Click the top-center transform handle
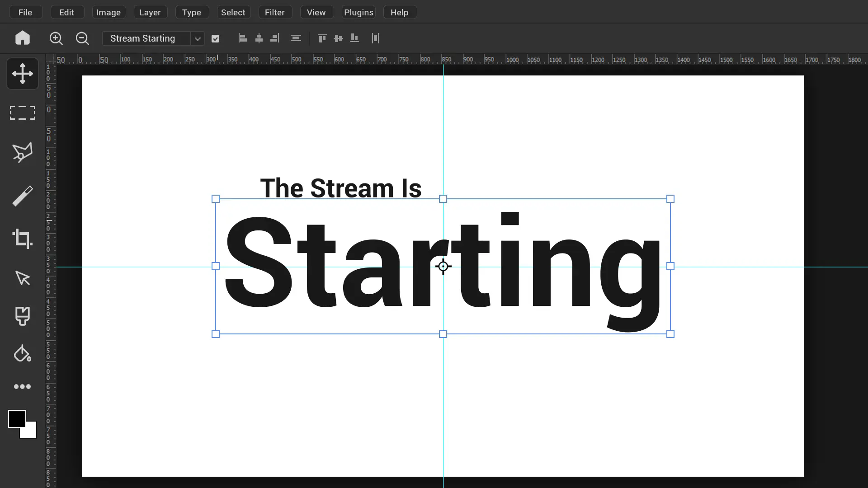 tap(443, 199)
